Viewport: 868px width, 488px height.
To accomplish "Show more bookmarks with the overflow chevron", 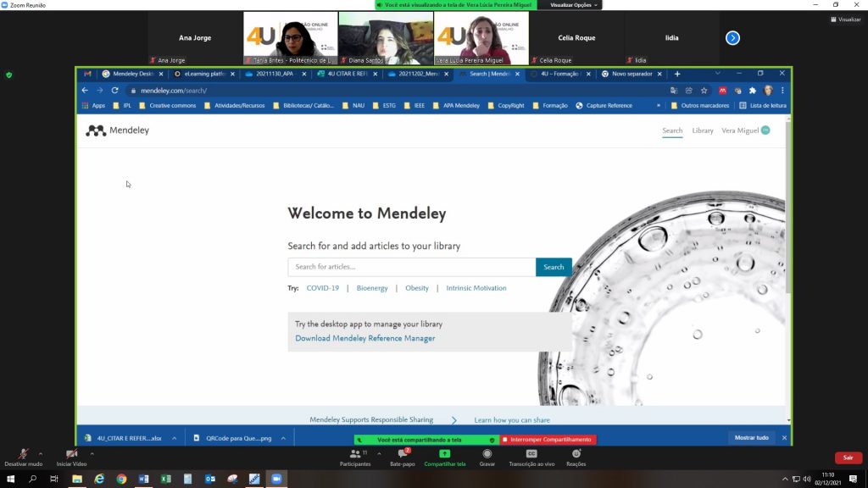I will [658, 105].
